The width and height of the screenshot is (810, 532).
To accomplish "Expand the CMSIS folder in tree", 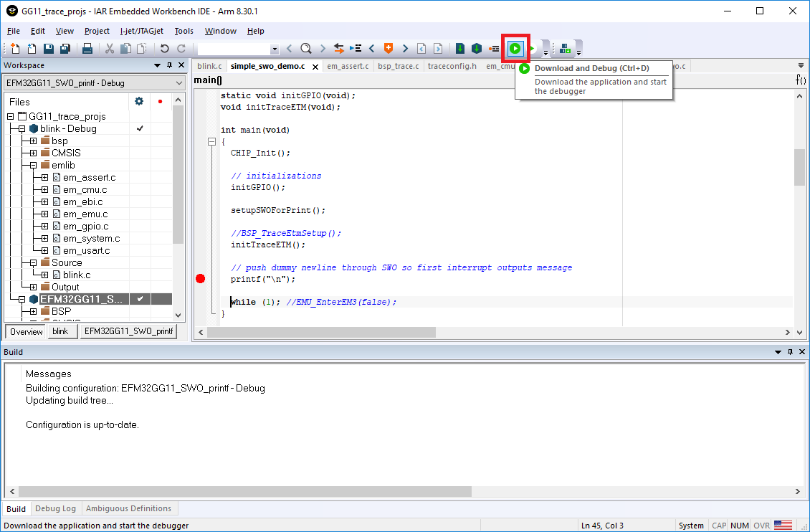I will pyautogui.click(x=33, y=153).
